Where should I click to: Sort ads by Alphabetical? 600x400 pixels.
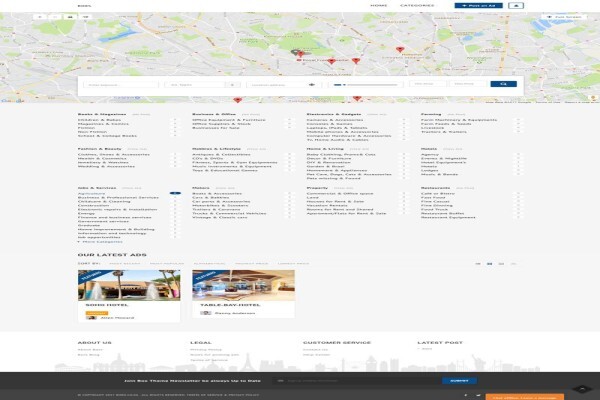(x=209, y=263)
